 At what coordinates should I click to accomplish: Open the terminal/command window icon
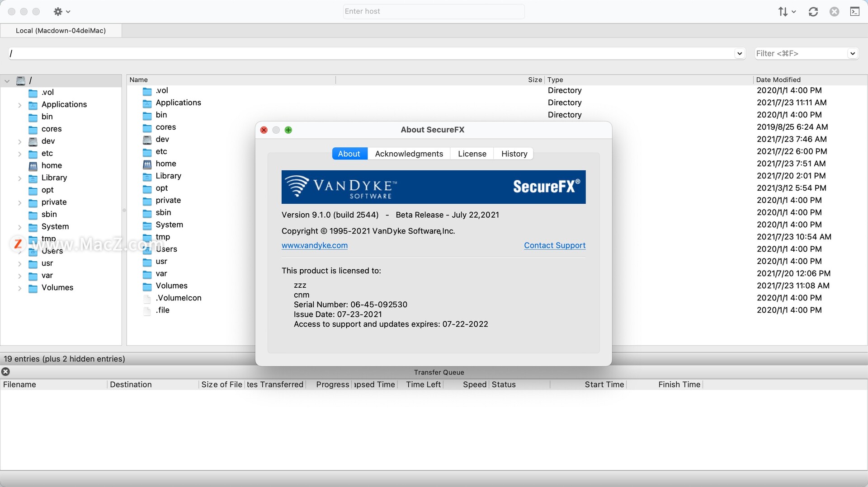[855, 12]
